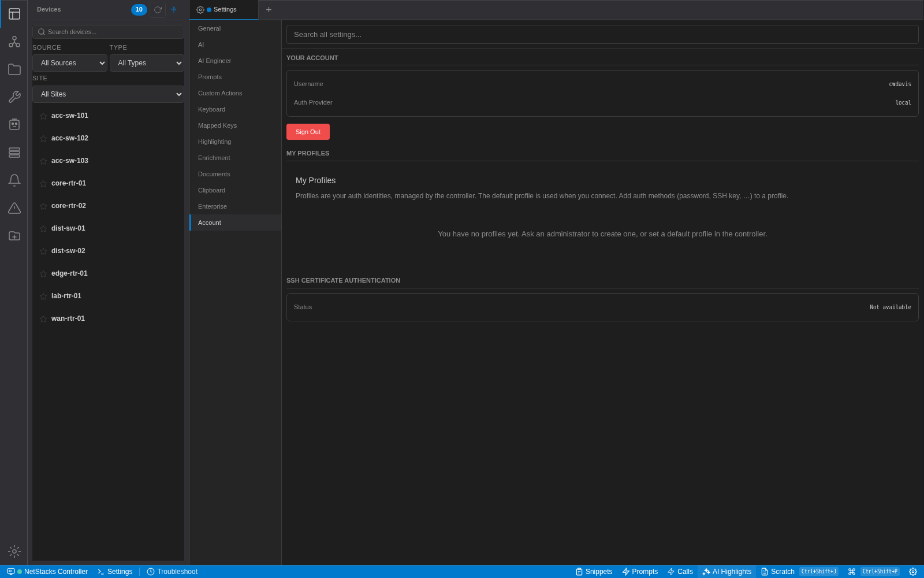Image resolution: width=924 pixels, height=578 pixels.
Task: Select the Enterprise settings category
Action: (x=236, y=206)
